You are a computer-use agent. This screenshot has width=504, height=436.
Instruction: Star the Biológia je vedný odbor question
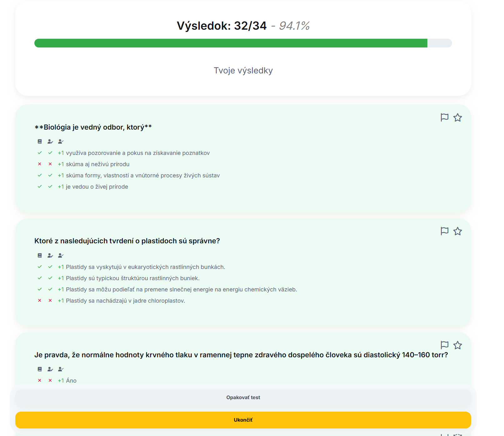tap(457, 117)
